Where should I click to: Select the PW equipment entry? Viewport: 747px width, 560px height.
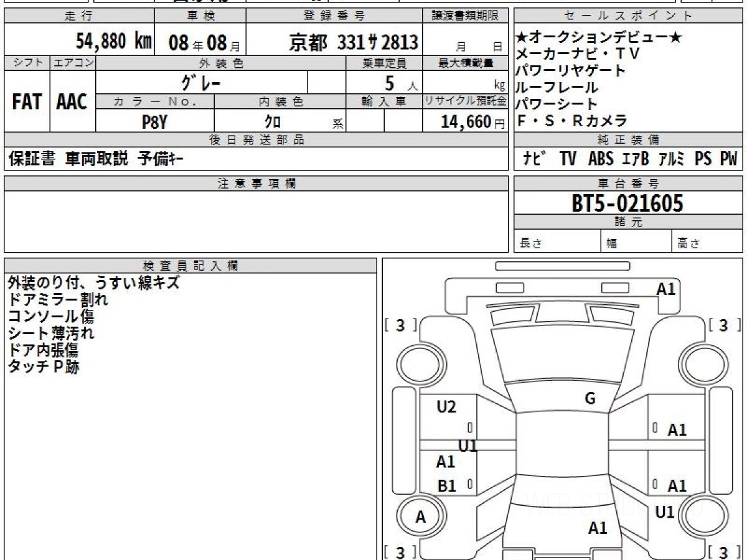729,159
